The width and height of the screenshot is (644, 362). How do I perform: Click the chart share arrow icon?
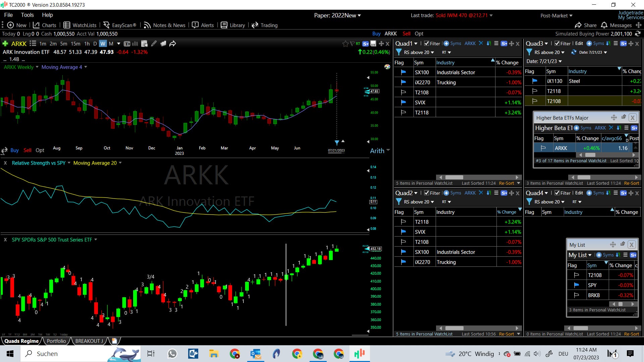point(173,44)
